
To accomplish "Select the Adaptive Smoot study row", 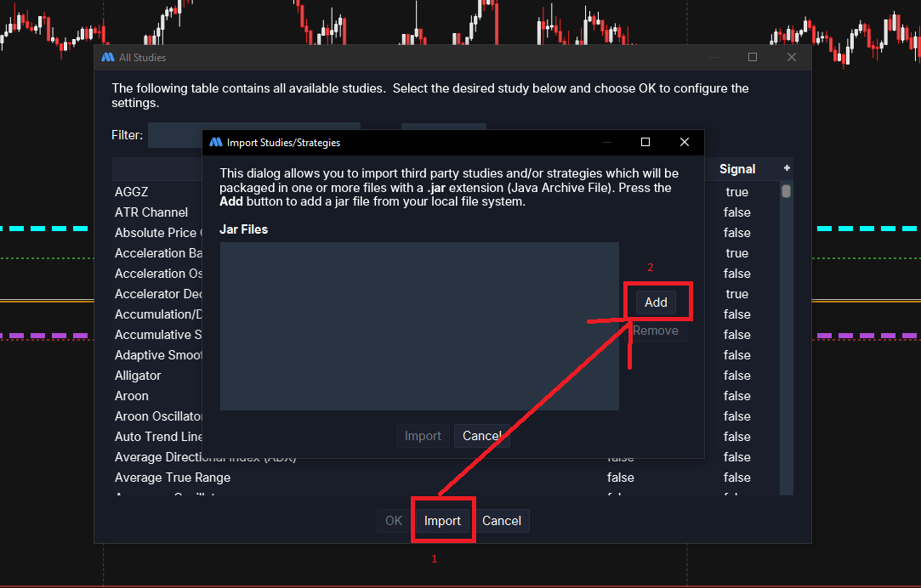I will coord(158,355).
